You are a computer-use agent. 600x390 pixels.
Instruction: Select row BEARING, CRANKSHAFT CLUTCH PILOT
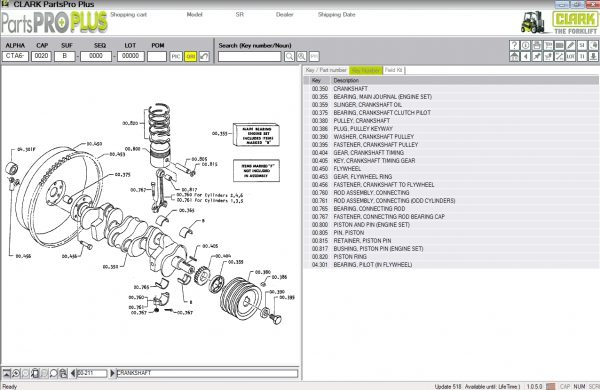pyautogui.click(x=451, y=113)
